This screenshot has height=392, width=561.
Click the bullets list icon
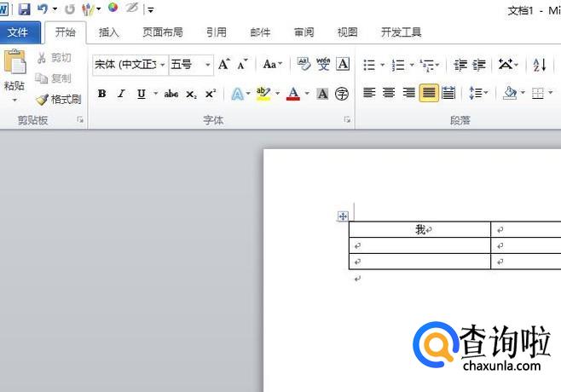click(x=369, y=65)
